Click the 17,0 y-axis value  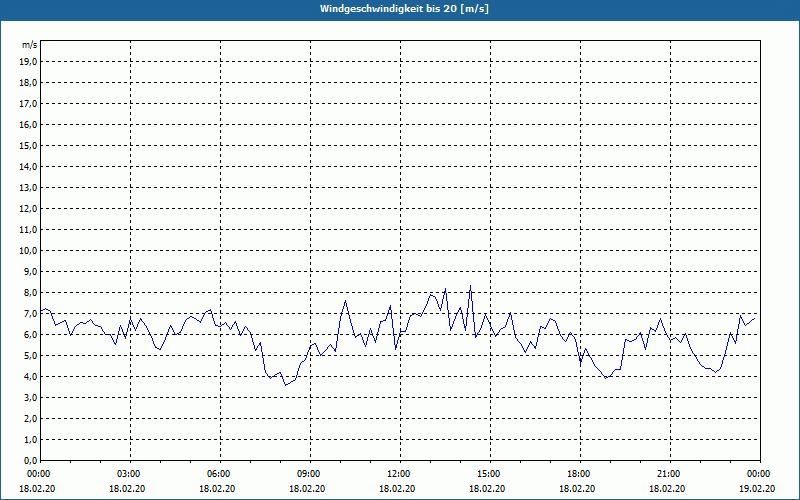[x=29, y=104]
